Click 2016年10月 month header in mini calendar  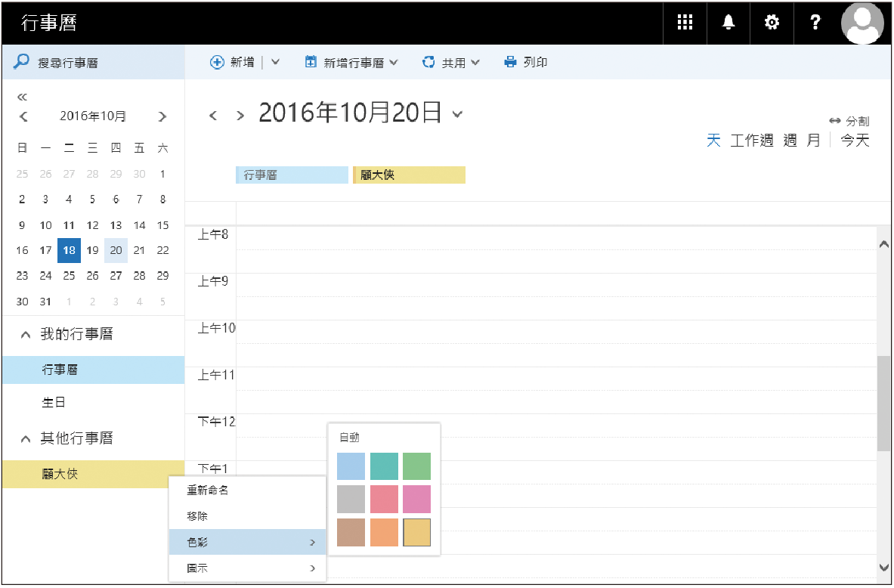pyautogui.click(x=93, y=116)
